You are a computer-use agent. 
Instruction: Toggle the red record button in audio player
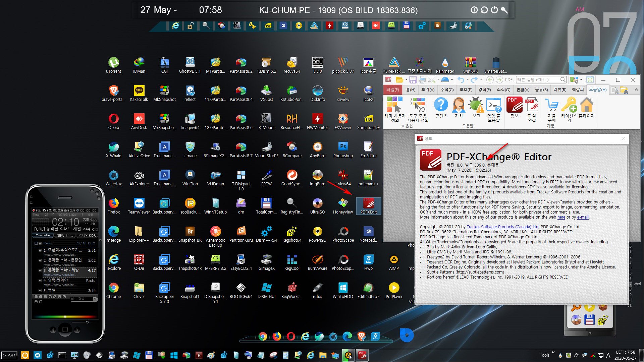click(34, 210)
